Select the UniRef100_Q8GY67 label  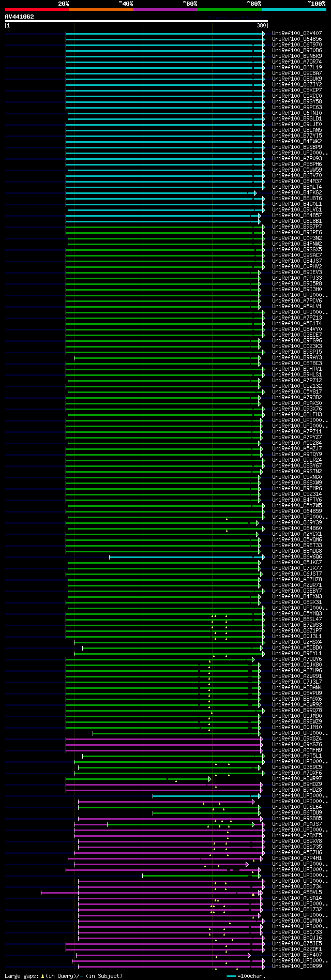297,466
